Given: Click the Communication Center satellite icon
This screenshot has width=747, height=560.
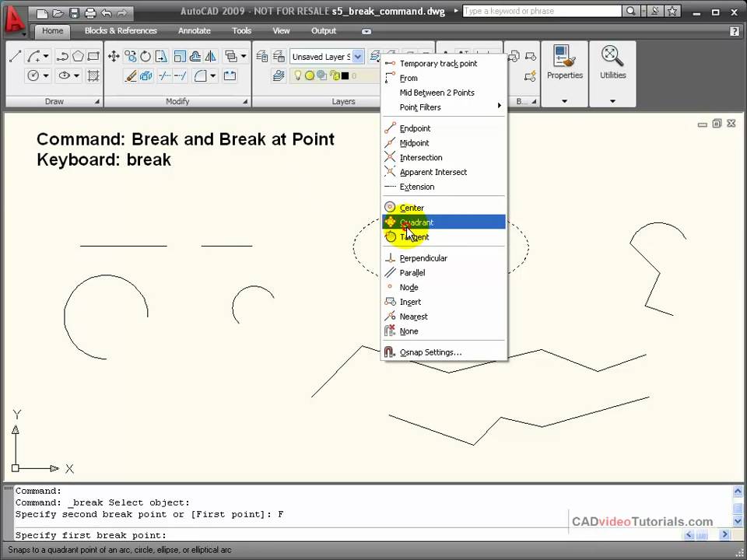Looking at the screenshot, I should pos(655,11).
